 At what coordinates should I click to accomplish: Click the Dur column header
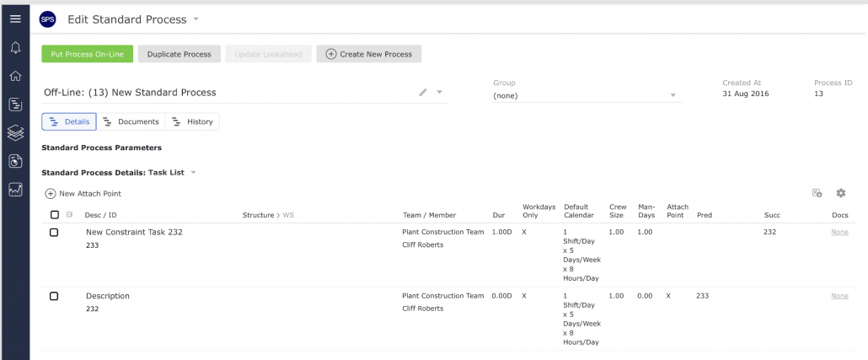point(499,215)
